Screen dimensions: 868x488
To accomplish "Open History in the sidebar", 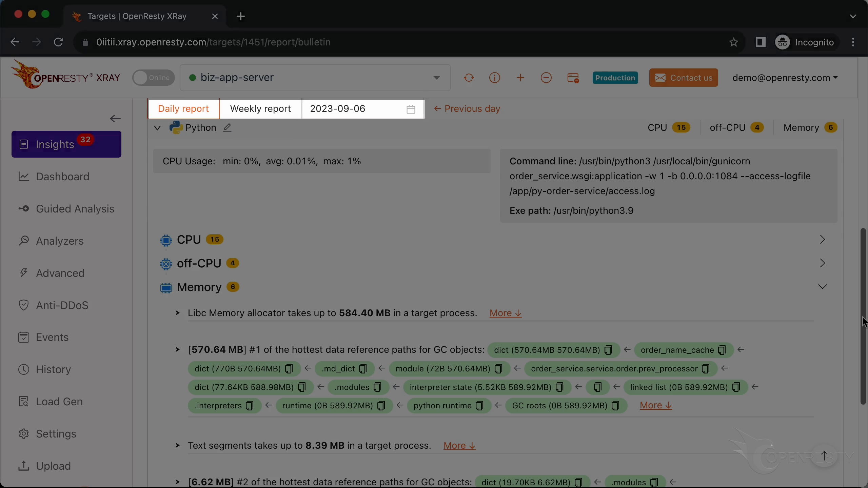I will [x=45, y=369].
